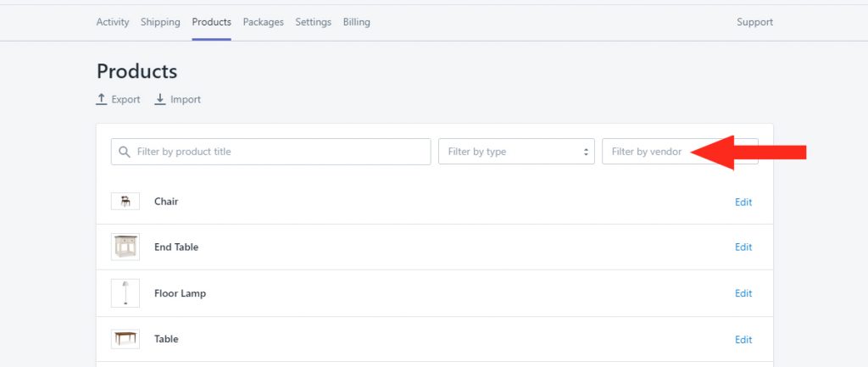Open the Chair product thumbnail
The image size is (868, 367).
pos(125,202)
